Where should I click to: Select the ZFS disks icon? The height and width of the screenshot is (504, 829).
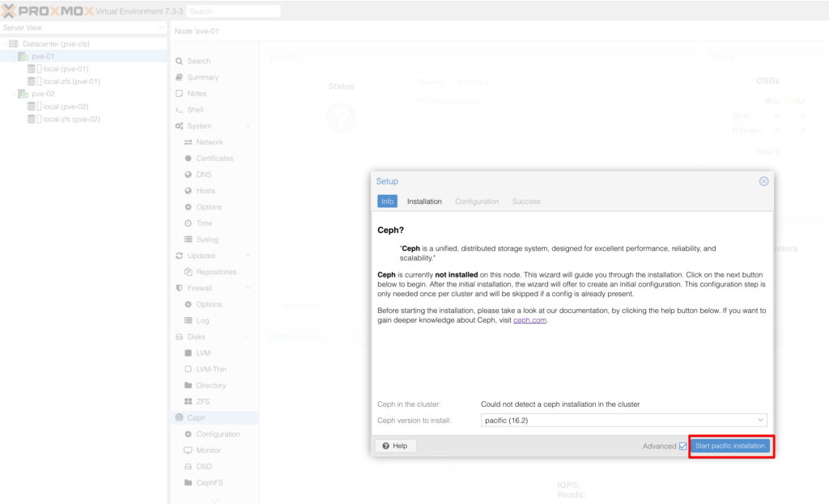(188, 402)
